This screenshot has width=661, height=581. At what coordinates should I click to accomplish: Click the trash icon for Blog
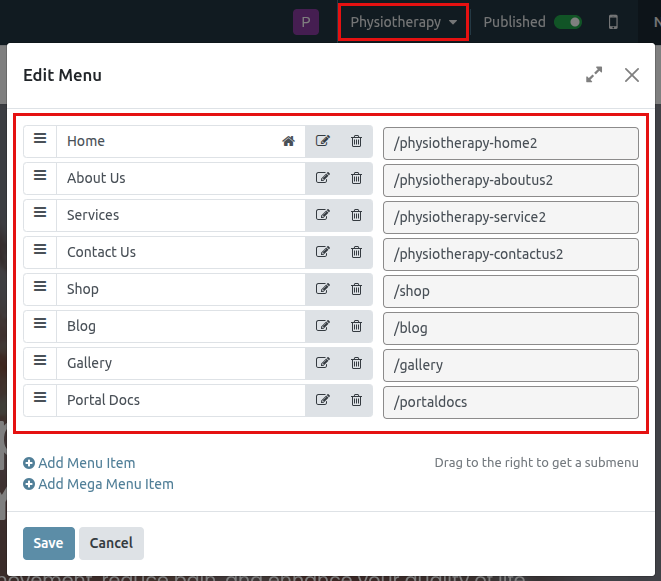click(356, 326)
